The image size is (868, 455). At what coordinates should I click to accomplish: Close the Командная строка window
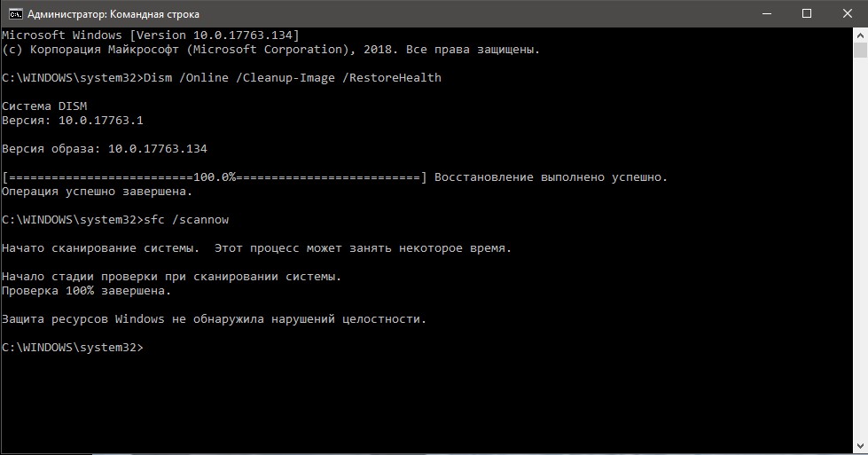coord(848,14)
